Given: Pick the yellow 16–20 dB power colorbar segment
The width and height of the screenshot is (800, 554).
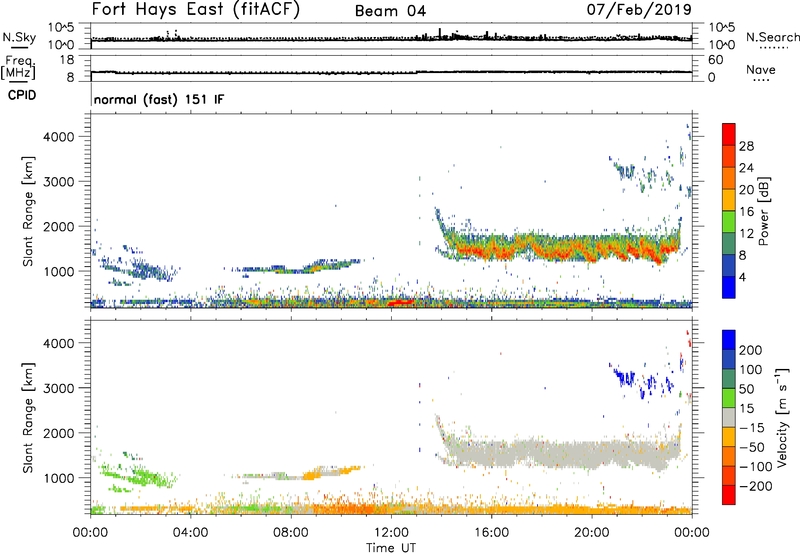Looking at the screenshot, I should [x=729, y=200].
